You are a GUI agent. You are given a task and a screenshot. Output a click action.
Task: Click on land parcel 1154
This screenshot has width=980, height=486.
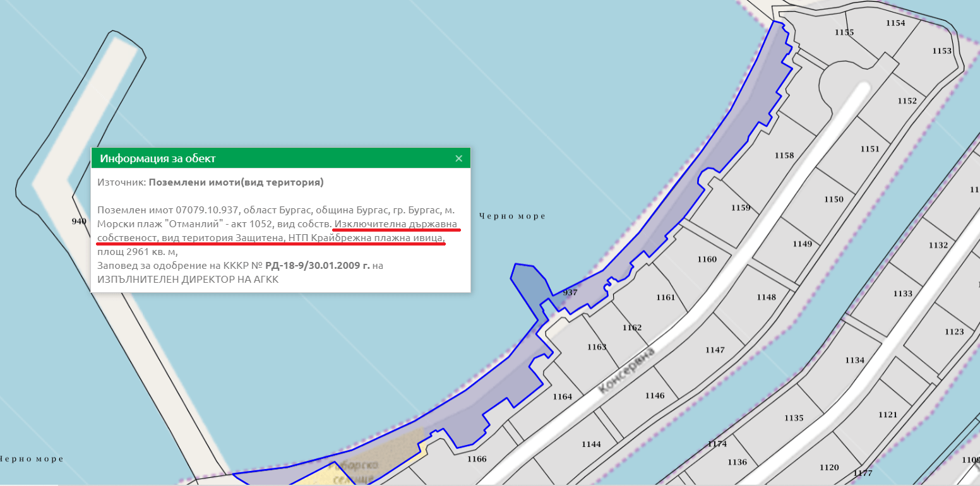coord(895,23)
